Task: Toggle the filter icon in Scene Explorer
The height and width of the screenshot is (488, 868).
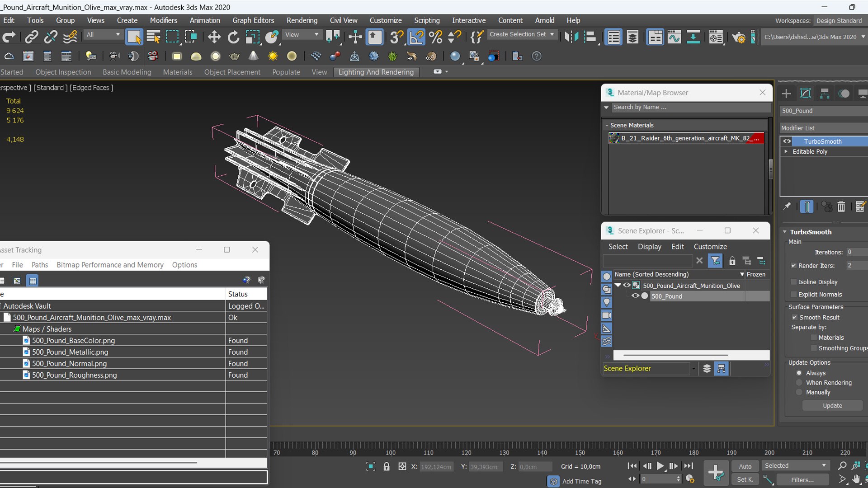Action: [x=715, y=261]
